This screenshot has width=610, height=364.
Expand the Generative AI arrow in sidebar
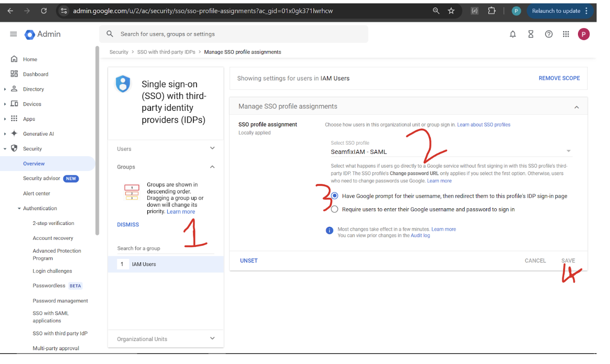coord(5,134)
